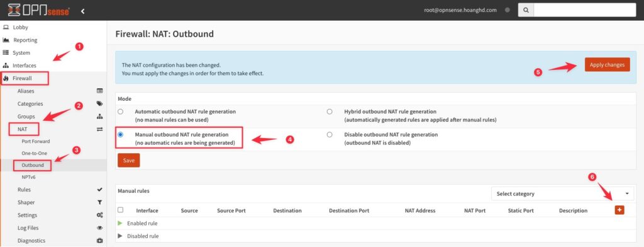Click the gray Disabled rule play icon
Image resolution: width=644 pixels, height=247 pixels.
(x=120, y=236)
